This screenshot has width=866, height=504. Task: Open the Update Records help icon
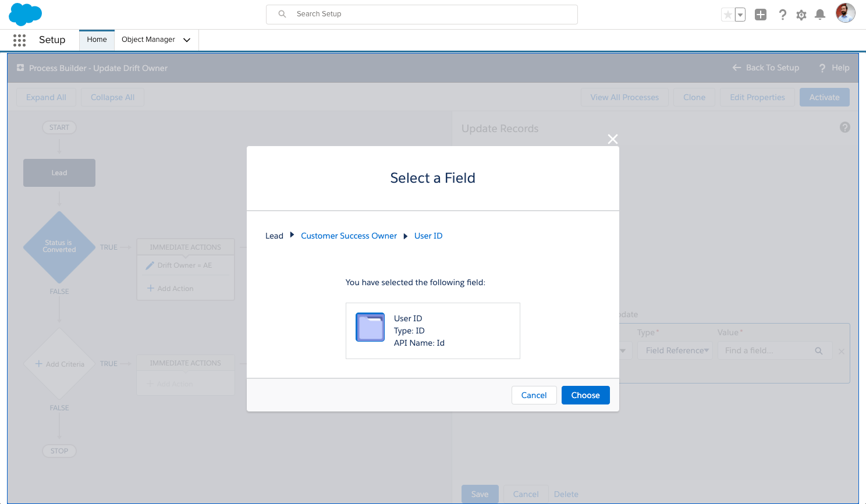(x=845, y=127)
